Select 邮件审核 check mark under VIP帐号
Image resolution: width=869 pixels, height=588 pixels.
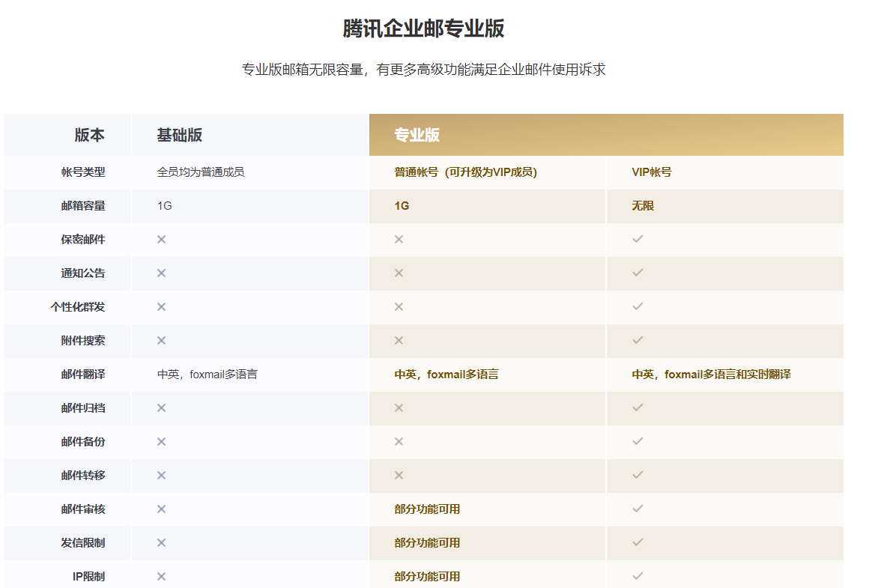pyautogui.click(x=638, y=509)
